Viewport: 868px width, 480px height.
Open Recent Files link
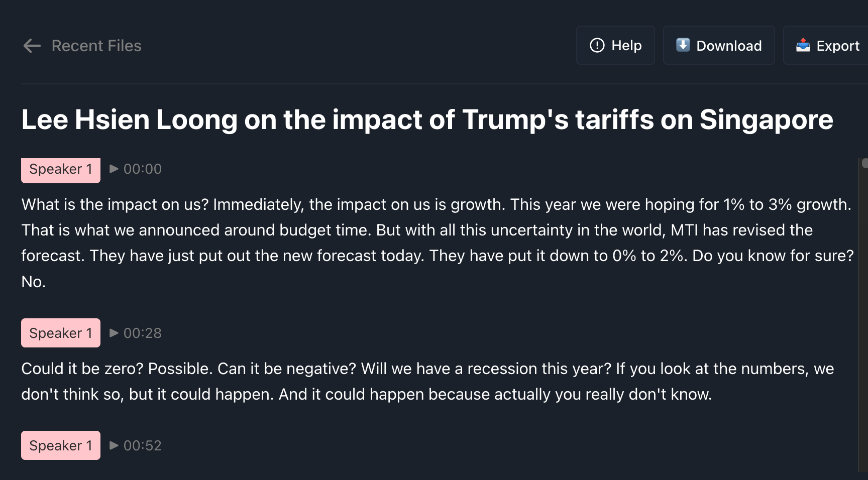(x=96, y=46)
